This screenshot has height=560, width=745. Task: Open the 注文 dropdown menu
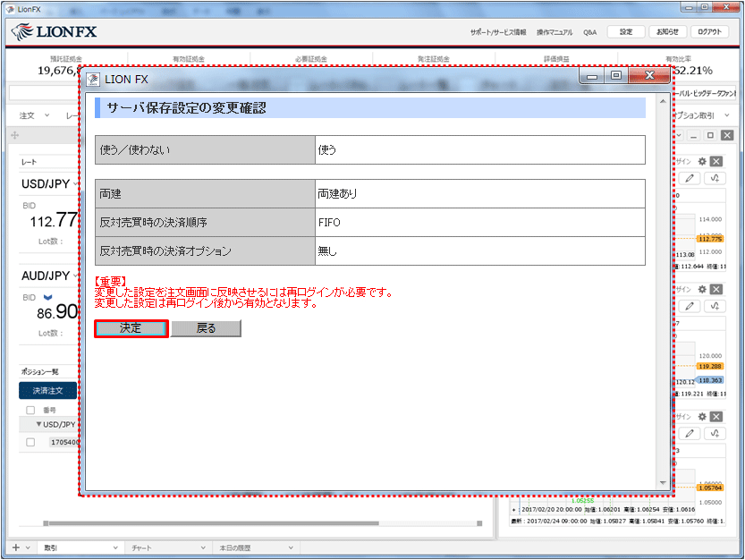(x=34, y=115)
